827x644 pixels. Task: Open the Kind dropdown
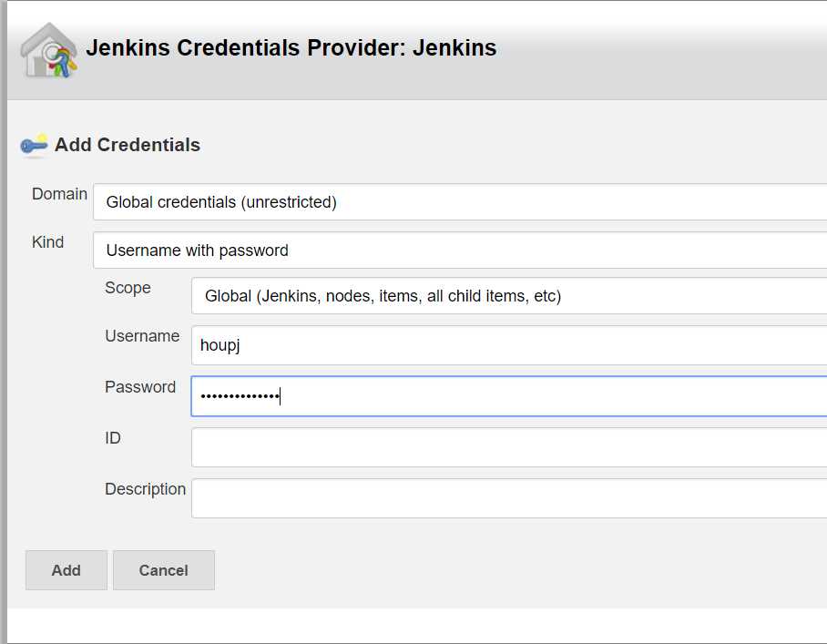pos(460,250)
